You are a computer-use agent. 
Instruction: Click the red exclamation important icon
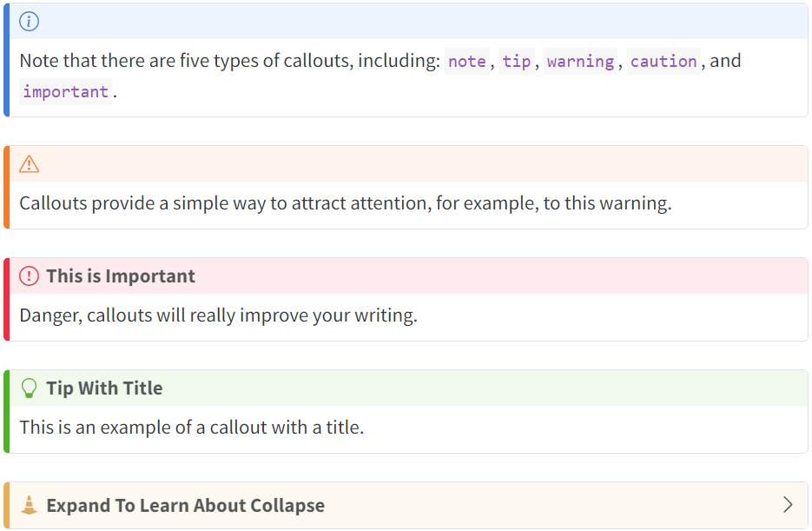tap(29, 275)
